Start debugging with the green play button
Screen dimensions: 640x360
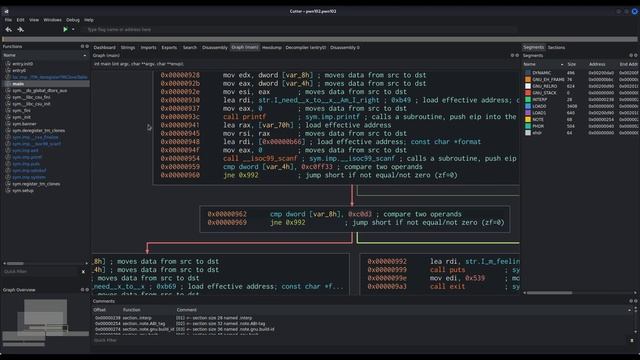65,29
